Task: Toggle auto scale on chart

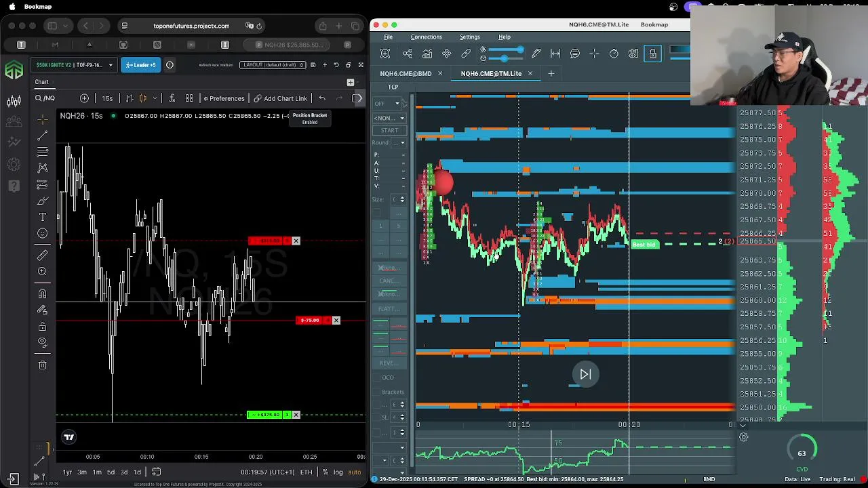Action: pos(355,472)
